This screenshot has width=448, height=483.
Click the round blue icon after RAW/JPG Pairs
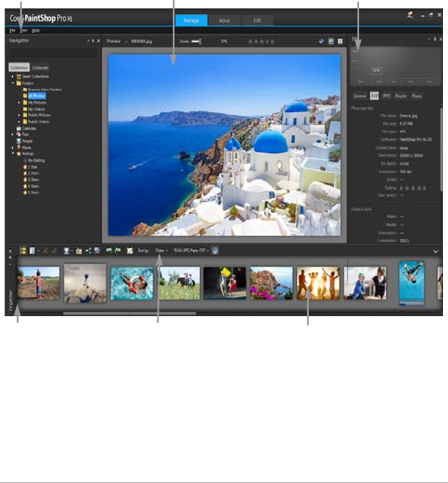click(x=215, y=251)
